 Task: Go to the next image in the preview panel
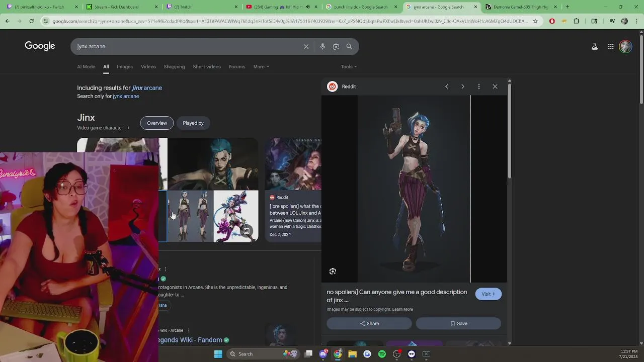(x=463, y=86)
